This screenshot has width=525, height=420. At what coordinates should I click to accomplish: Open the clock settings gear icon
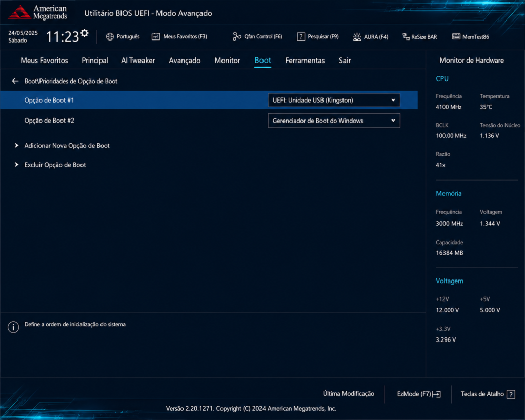pos(85,33)
